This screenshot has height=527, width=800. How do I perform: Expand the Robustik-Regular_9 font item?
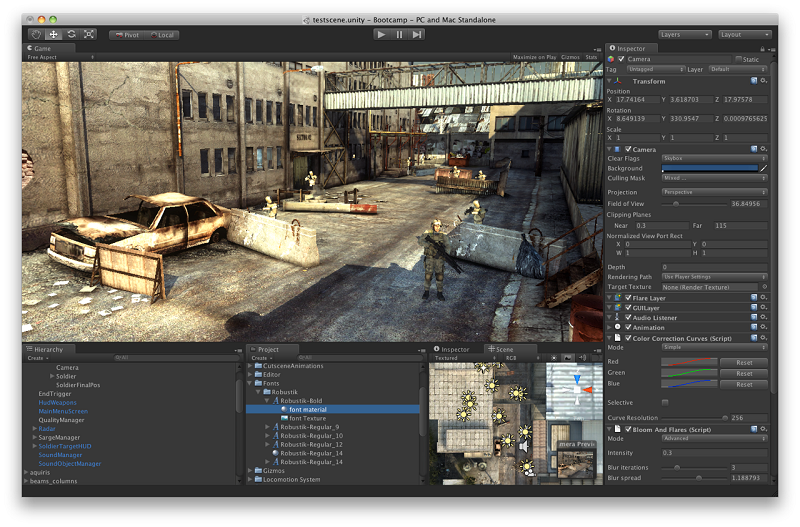(x=268, y=427)
